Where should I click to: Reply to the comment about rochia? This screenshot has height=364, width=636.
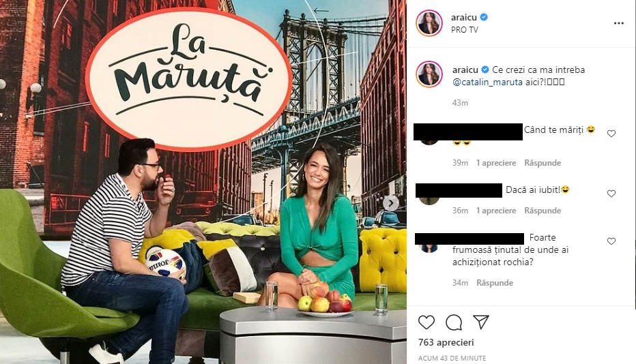(495, 283)
